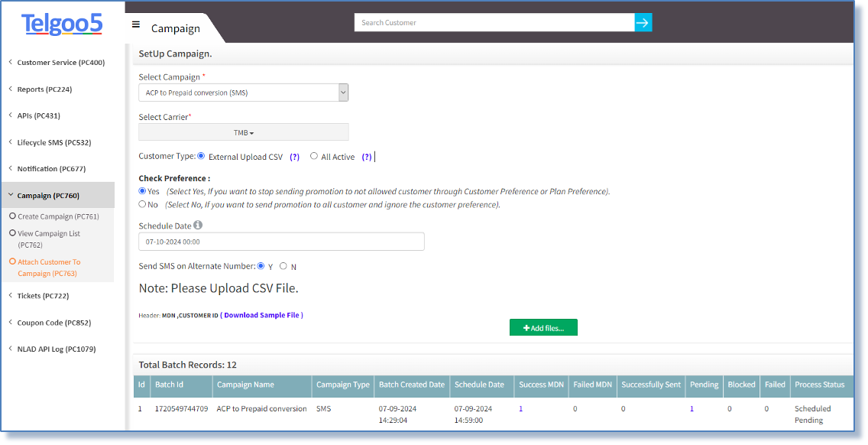Viewport: 868px width, 445px height.
Task: Click Download Sample File link
Action: point(262,315)
